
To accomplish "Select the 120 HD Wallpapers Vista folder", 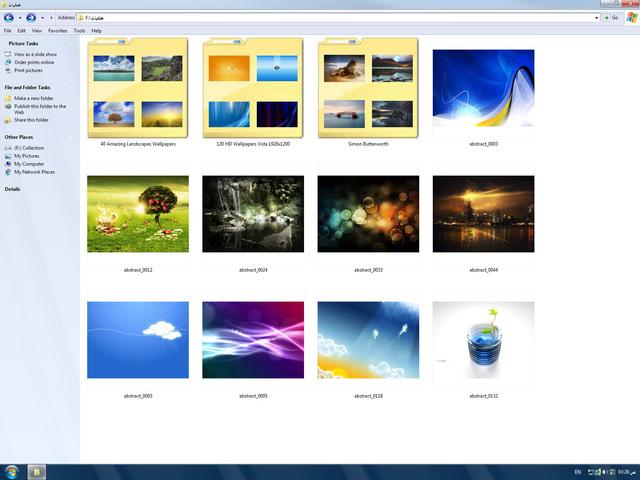I will point(253,88).
